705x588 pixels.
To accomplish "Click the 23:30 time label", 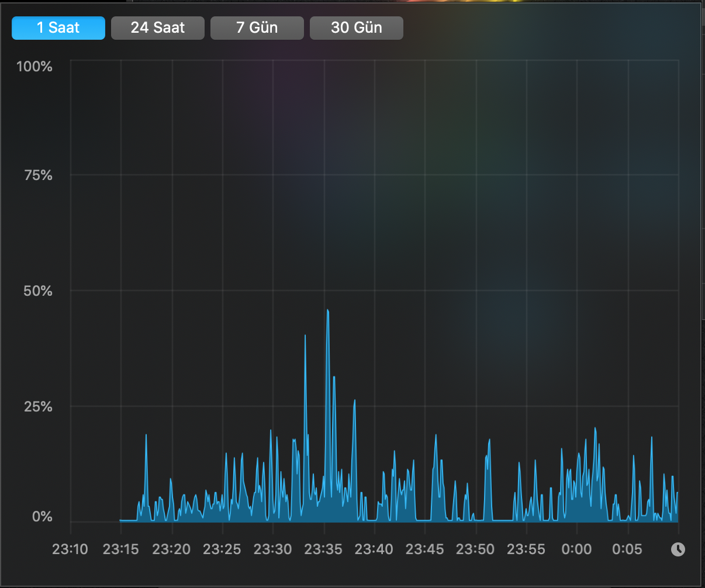I will pyautogui.click(x=273, y=549).
